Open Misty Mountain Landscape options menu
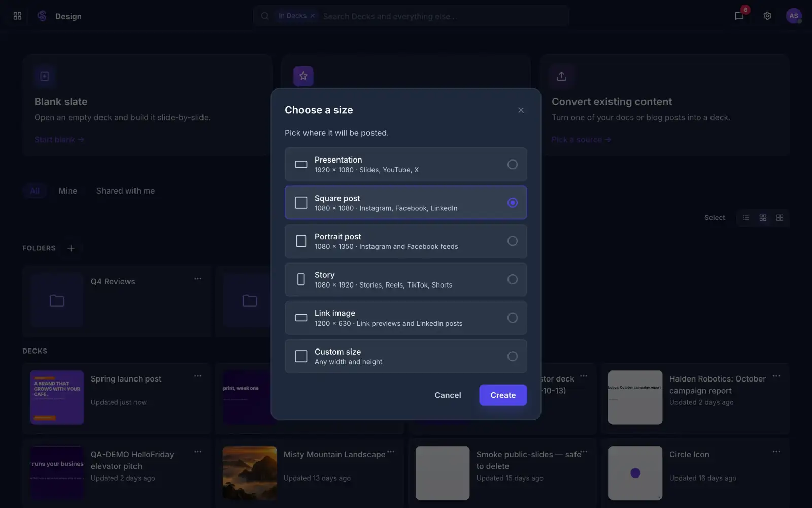 click(391, 452)
